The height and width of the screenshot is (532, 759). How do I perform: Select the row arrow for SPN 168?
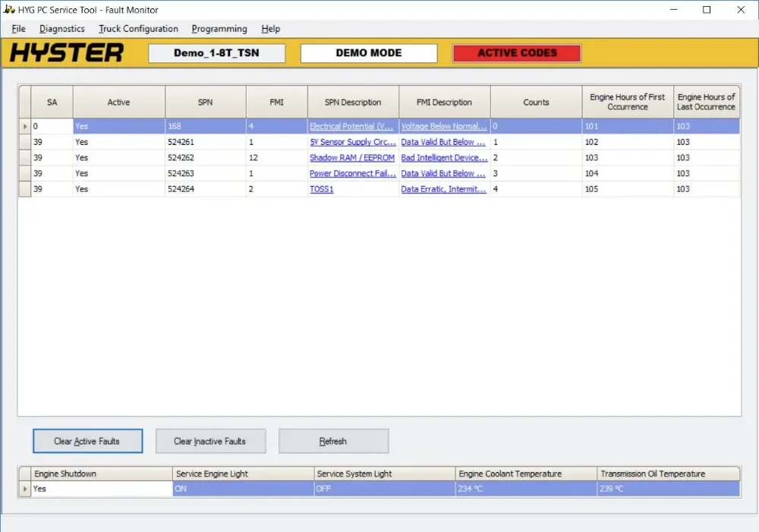pos(25,126)
